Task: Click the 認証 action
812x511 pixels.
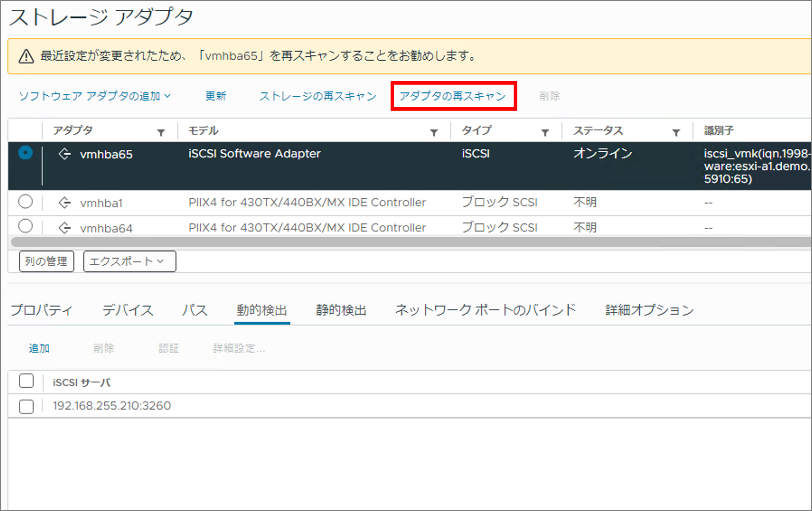Action: click(169, 348)
